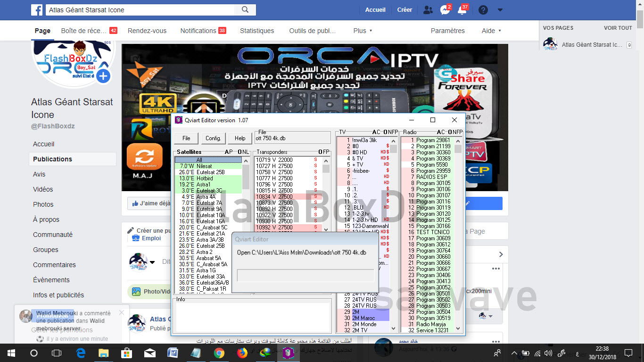Click the Emploi briefcase option
Viewport: 644px width, 362px height.
tap(146, 238)
